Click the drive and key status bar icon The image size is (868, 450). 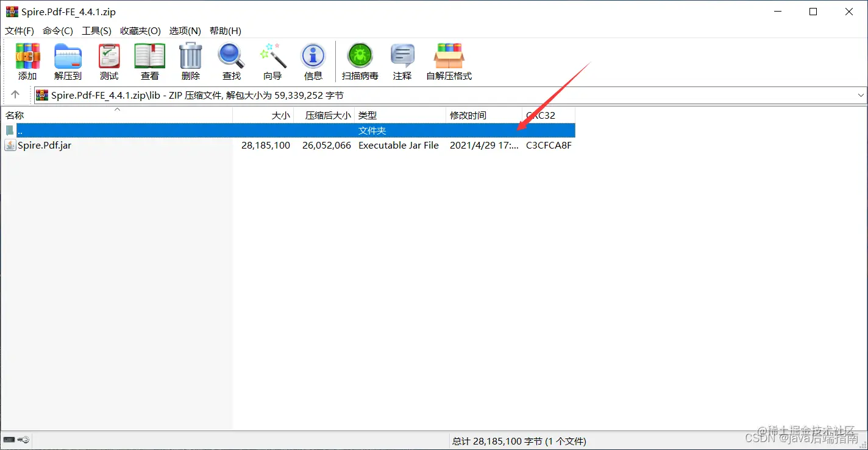tap(16, 440)
